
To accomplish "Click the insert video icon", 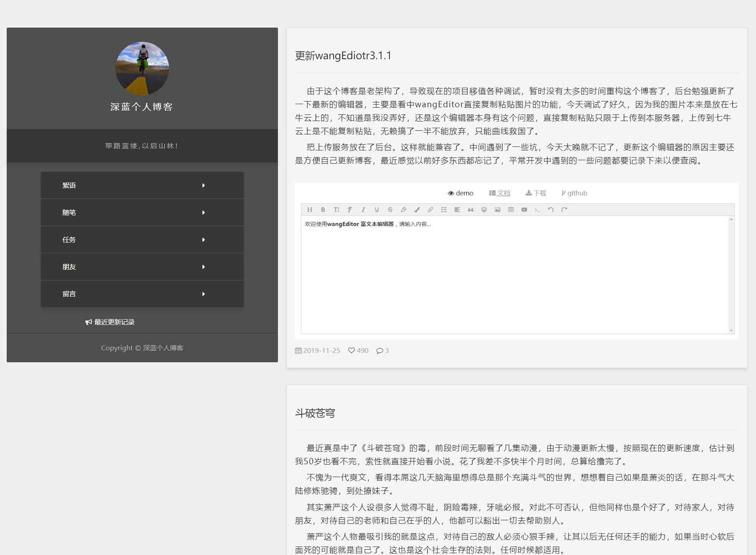I will coord(524,210).
